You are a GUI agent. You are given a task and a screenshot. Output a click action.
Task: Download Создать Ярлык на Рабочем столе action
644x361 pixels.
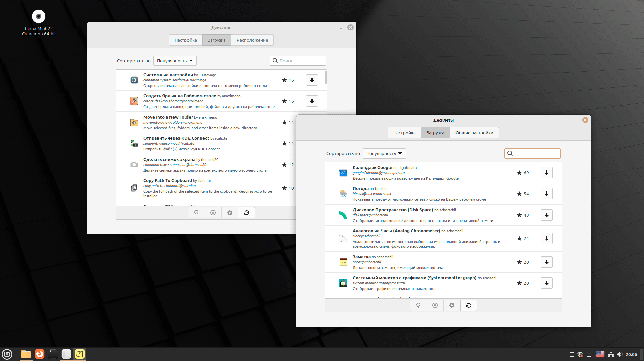point(312,101)
